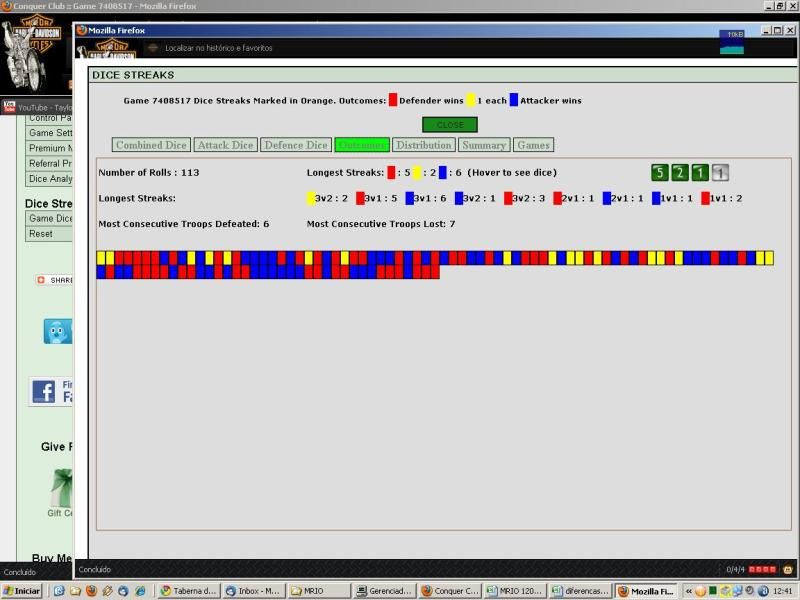Open the Games tab
The image size is (800, 600).
pos(533,145)
